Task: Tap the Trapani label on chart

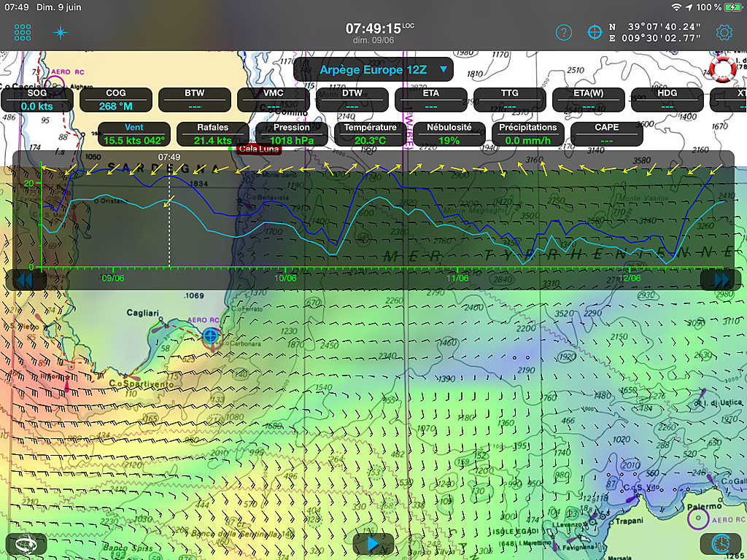Action: tap(629, 521)
